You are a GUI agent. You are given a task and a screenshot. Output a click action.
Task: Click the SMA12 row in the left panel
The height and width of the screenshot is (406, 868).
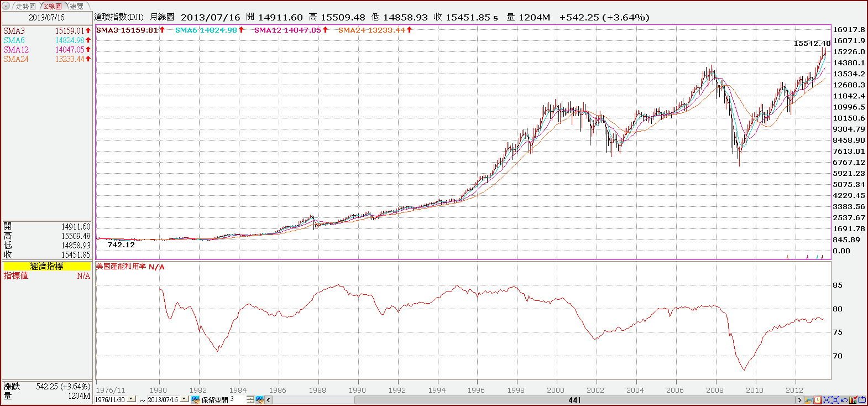(x=47, y=50)
